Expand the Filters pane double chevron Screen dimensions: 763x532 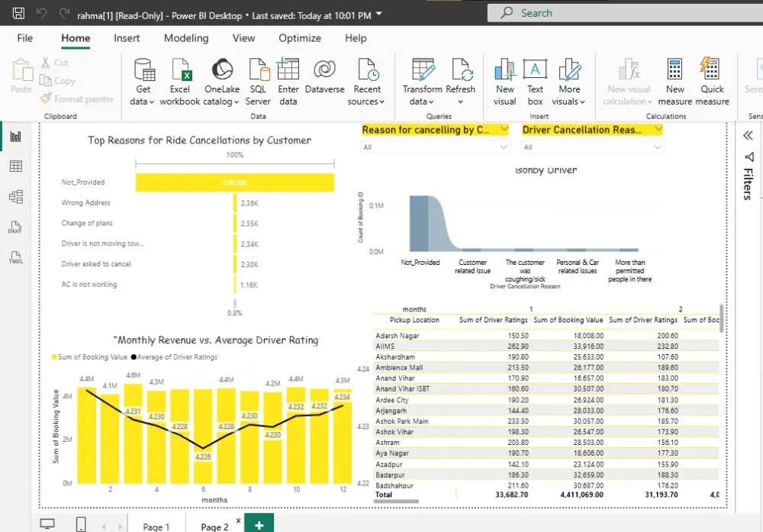click(749, 135)
